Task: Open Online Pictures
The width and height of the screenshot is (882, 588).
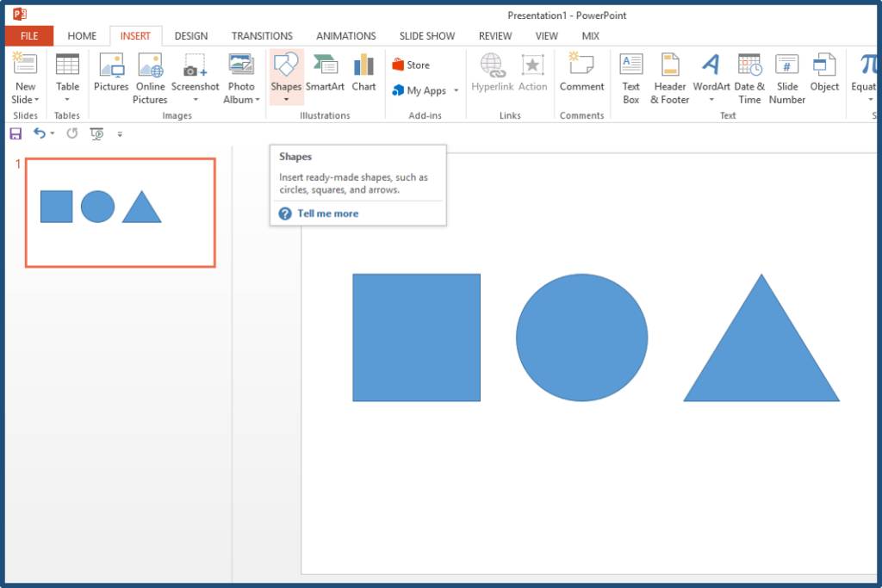Action: pos(150,77)
